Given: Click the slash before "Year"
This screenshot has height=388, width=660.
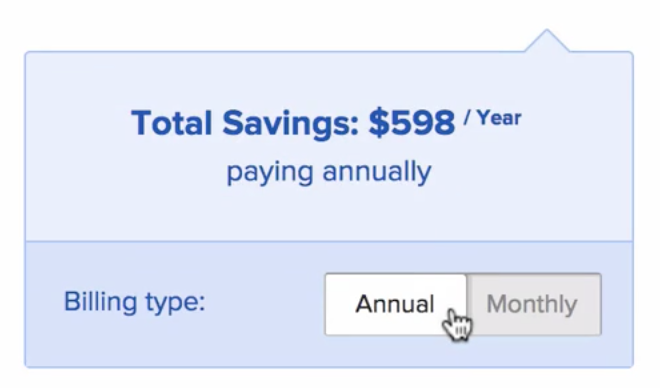Looking at the screenshot, I should [x=467, y=117].
